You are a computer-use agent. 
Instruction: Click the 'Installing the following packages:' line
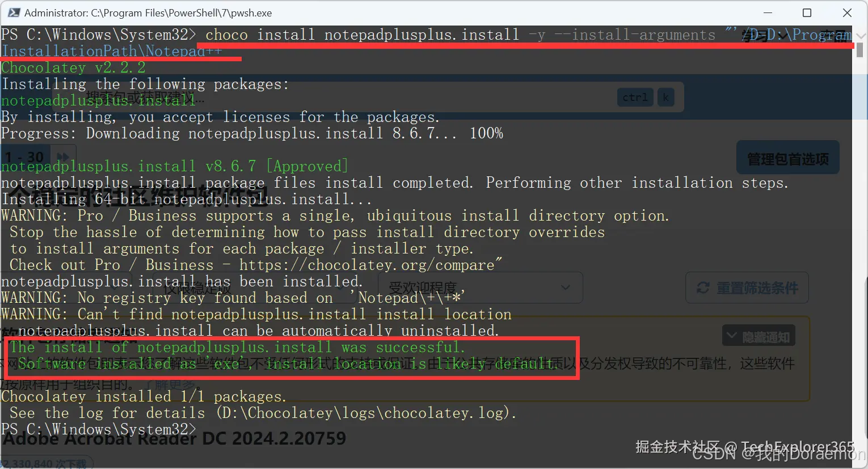coord(145,84)
